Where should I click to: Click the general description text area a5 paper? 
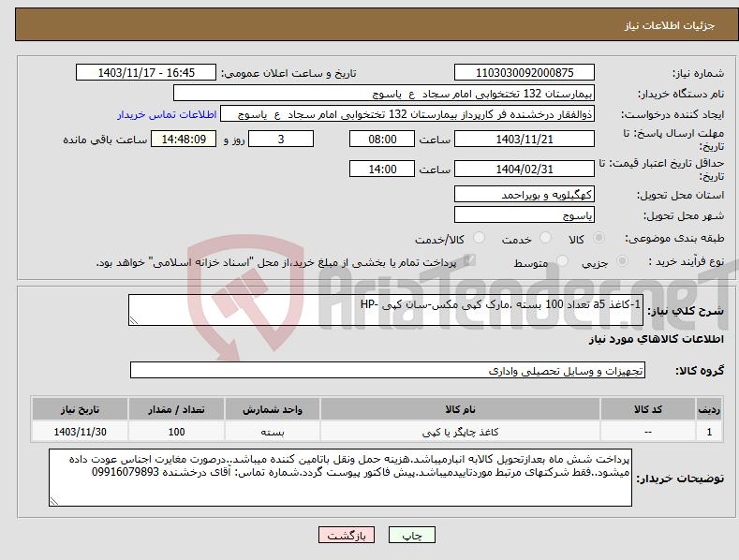[x=386, y=310]
